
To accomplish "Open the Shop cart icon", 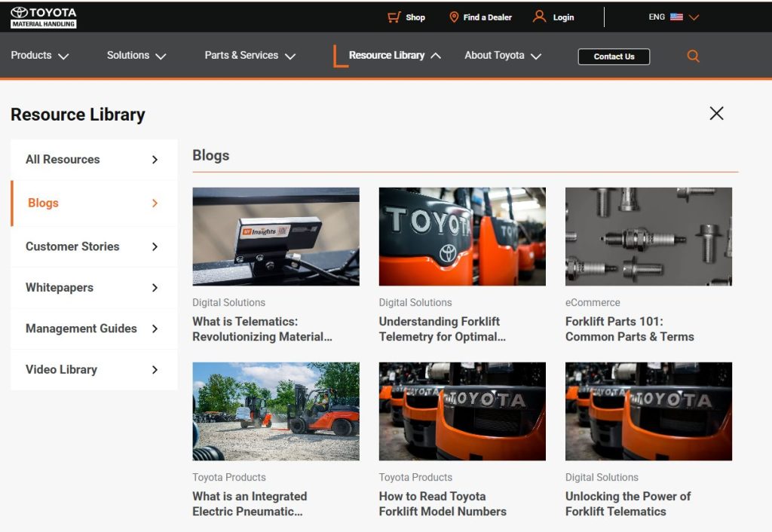I will (394, 17).
